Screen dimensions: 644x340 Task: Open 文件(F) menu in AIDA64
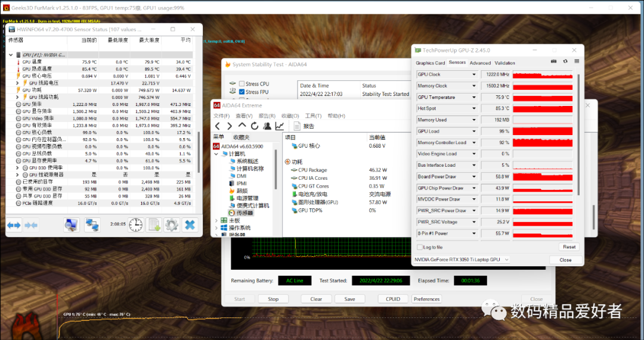coord(222,116)
